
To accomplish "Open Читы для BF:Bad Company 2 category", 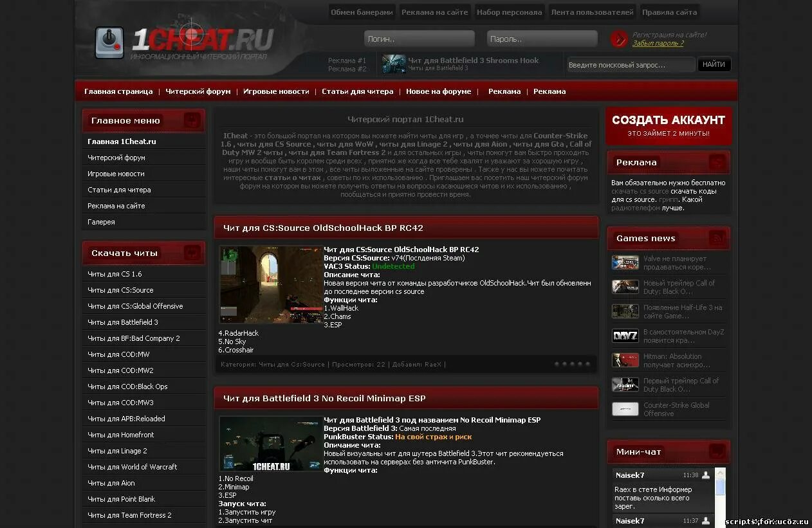I will [134, 338].
